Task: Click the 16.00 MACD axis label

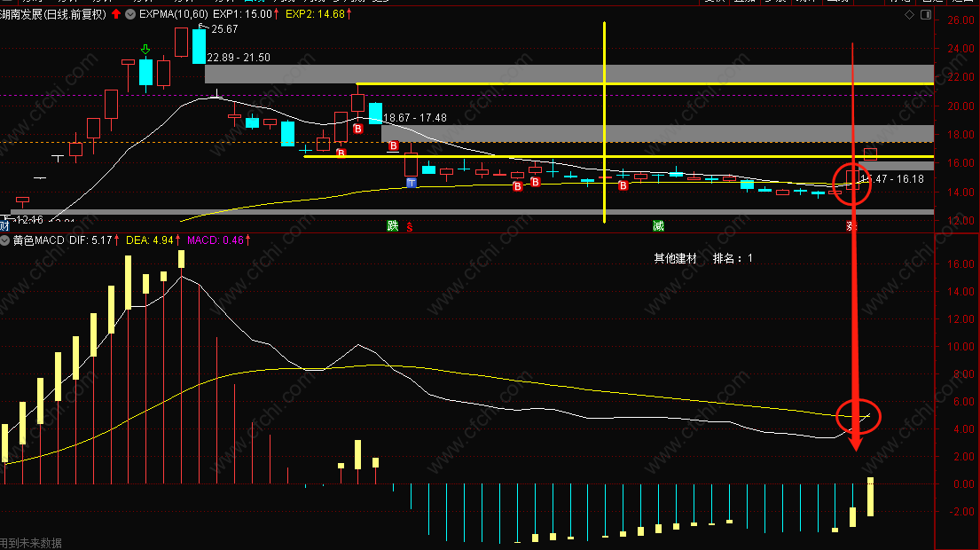Action: 960,263
